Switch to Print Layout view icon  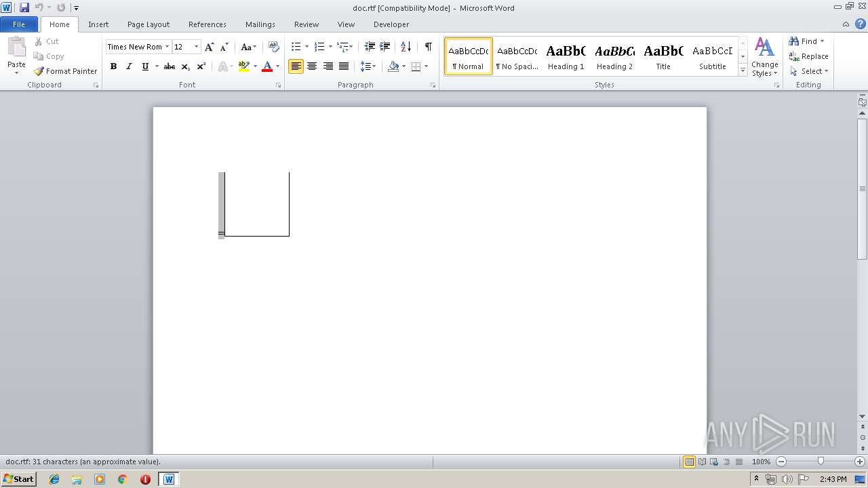pyautogui.click(x=689, y=462)
